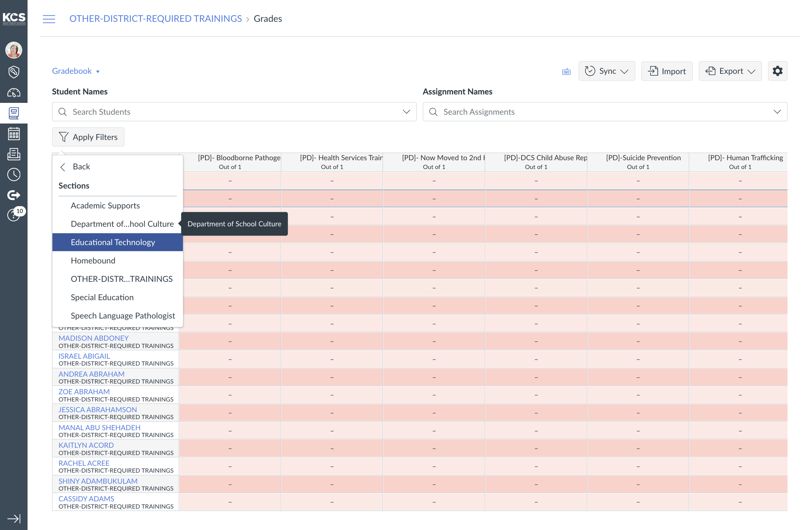The image size is (812, 530).
Task: Click the Apply Filters button
Action: [x=88, y=137]
